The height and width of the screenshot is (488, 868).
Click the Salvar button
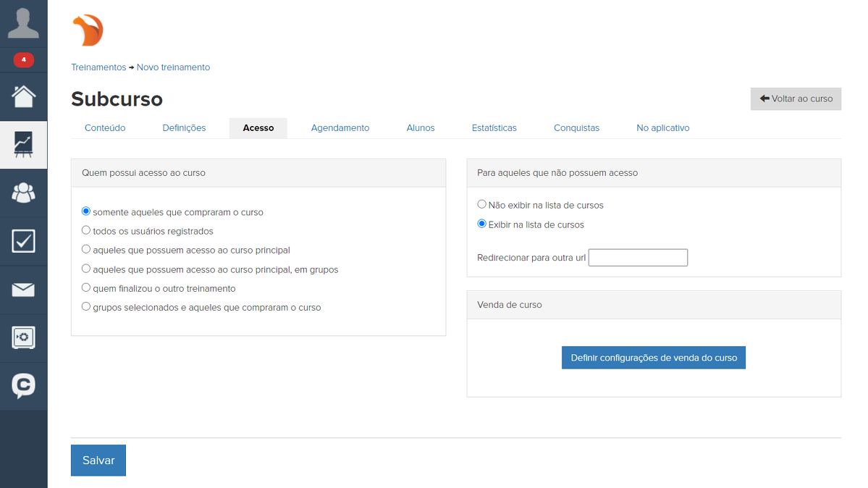98,460
